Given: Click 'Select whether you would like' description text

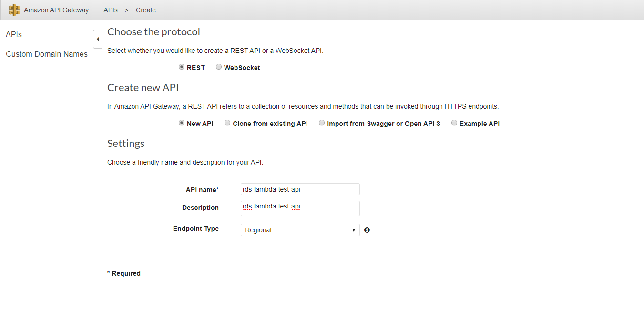Looking at the screenshot, I should click(x=215, y=51).
